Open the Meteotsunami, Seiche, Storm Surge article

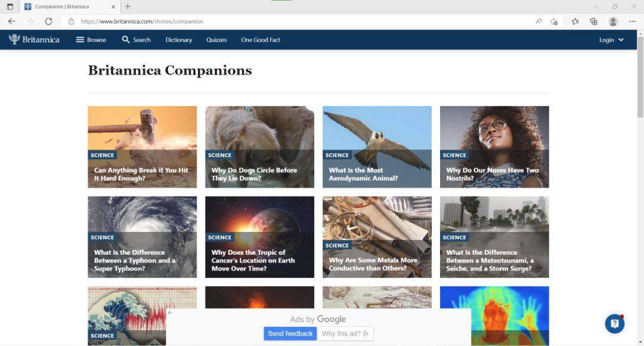pos(494,237)
